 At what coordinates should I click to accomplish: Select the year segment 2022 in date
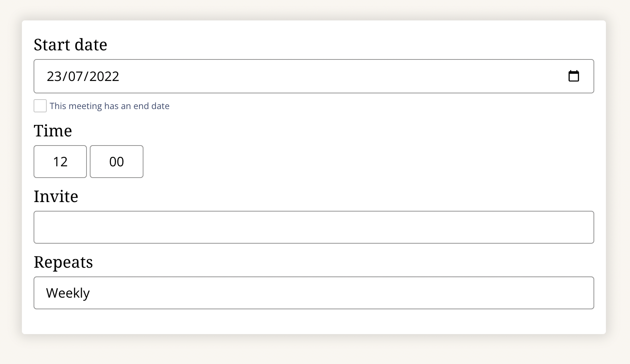(x=104, y=76)
